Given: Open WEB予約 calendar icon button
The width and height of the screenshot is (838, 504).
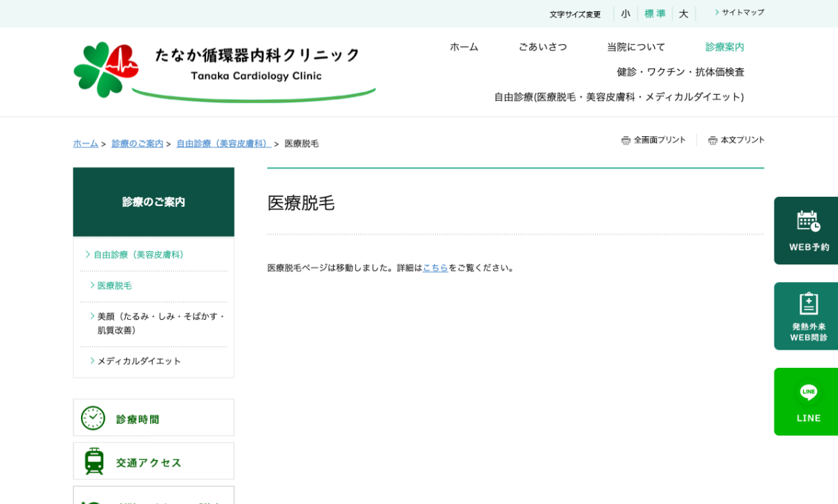Looking at the screenshot, I should pos(808,230).
